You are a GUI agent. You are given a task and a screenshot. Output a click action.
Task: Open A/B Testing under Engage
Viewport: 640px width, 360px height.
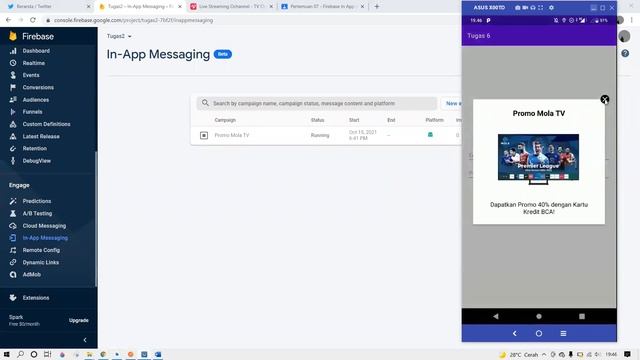coord(37,213)
